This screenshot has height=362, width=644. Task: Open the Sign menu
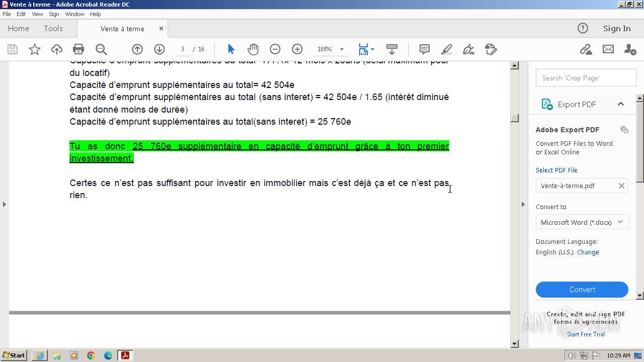pyautogui.click(x=54, y=14)
